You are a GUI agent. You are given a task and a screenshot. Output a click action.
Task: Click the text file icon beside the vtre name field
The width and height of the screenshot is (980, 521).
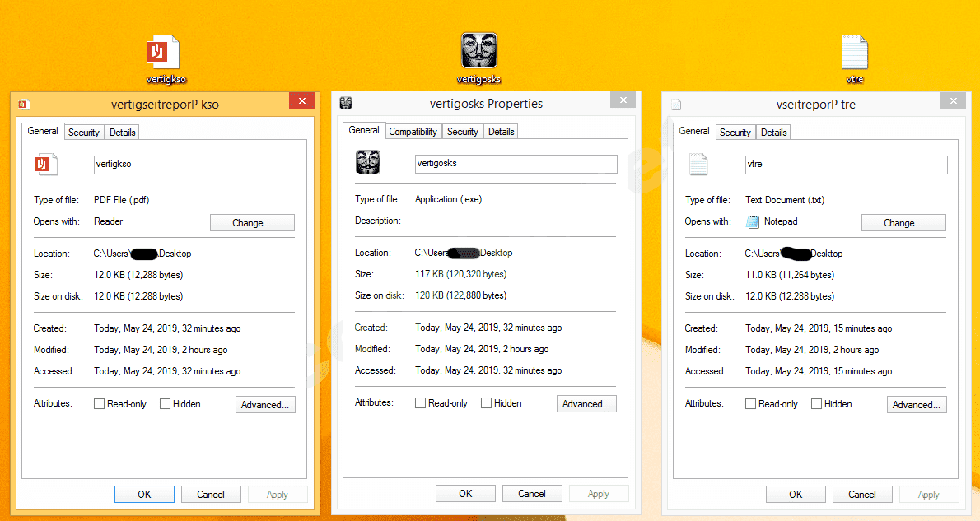pyautogui.click(x=698, y=165)
